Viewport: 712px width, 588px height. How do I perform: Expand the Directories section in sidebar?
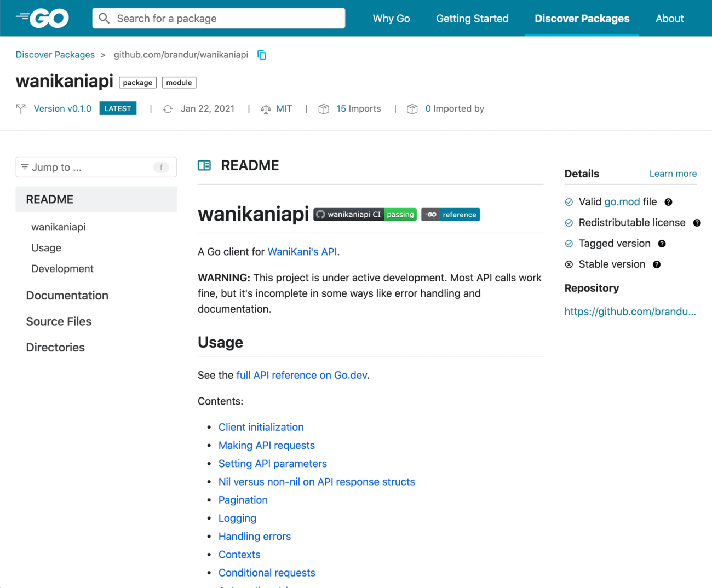click(55, 347)
